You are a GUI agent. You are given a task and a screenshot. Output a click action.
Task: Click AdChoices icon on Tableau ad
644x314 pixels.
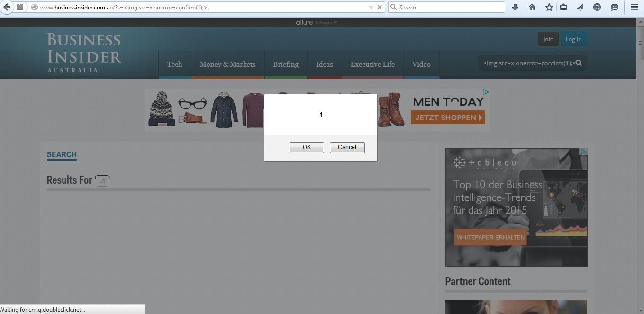pos(584,152)
